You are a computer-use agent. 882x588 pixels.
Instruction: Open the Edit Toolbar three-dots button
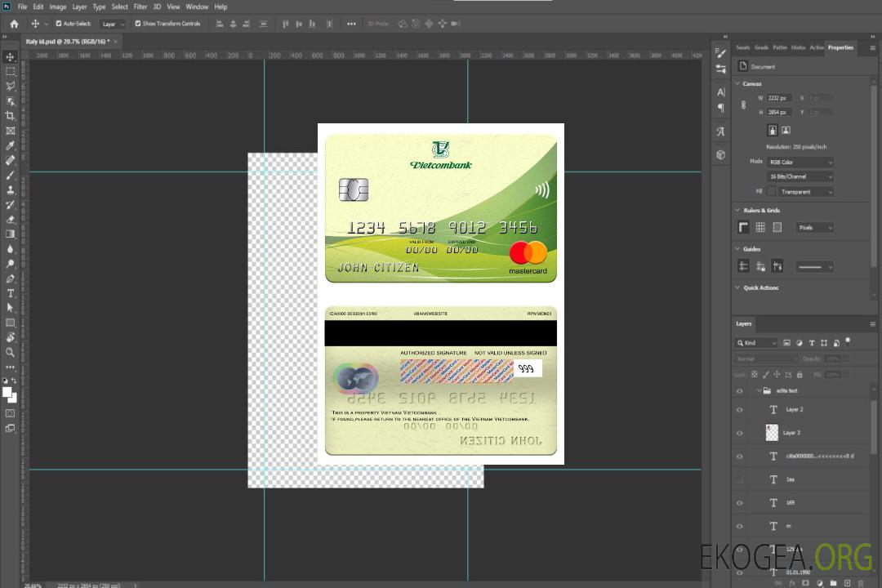(x=10, y=367)
